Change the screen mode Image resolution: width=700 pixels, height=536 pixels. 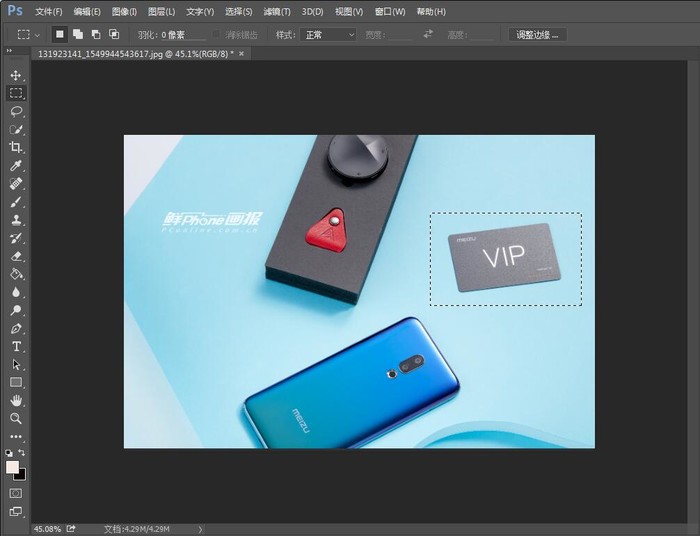16,511
